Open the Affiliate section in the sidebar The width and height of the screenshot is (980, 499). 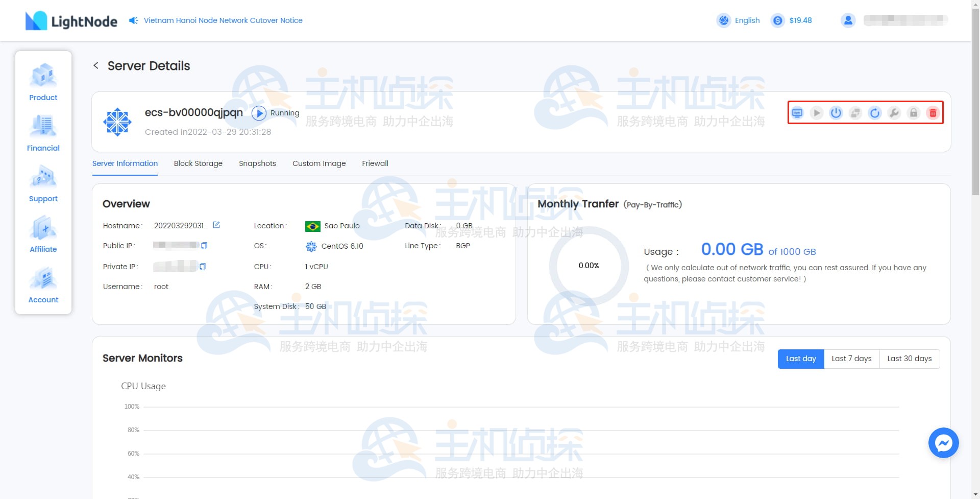43,233
